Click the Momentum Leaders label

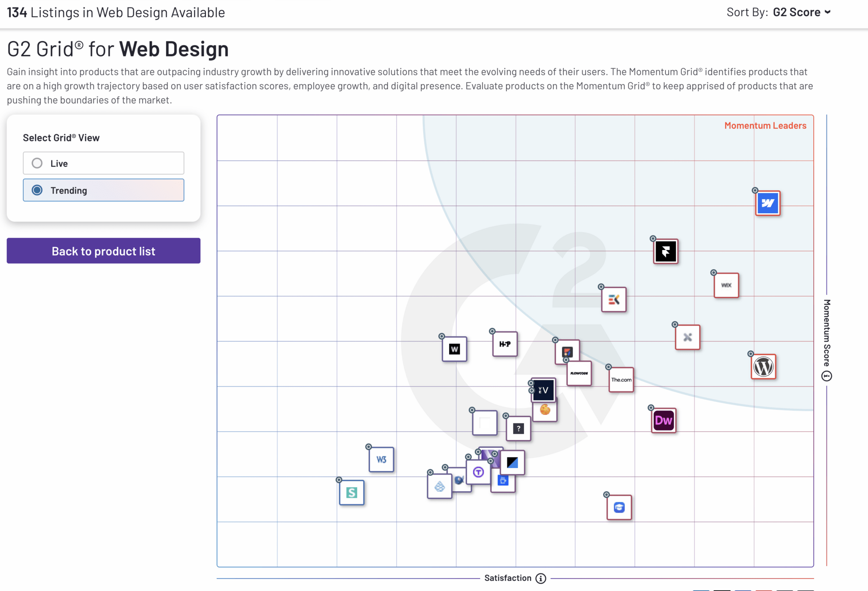[765, 126]
